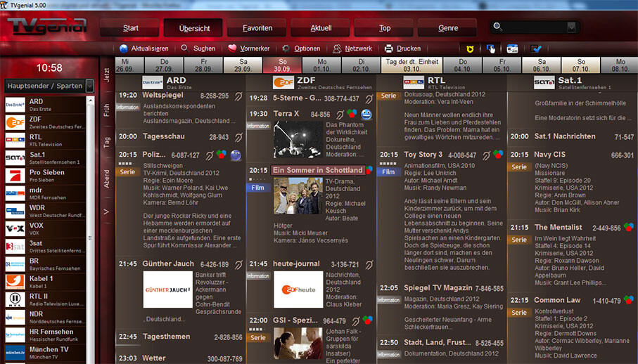Click the Terra X black-and-white thumbnail
This screenshot has width=638, height=364.
298,139
